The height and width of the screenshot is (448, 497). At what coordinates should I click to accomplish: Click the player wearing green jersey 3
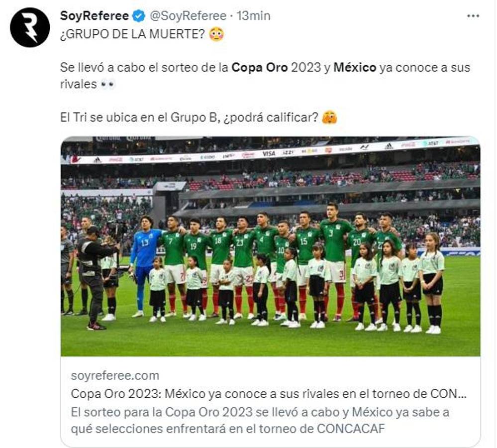point(336,249)
